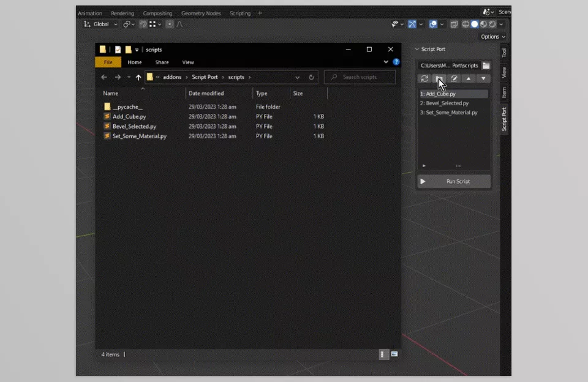Open Explorer recent locations dropdown
Viewport: 588px width, 382px height.
[129, 77]
